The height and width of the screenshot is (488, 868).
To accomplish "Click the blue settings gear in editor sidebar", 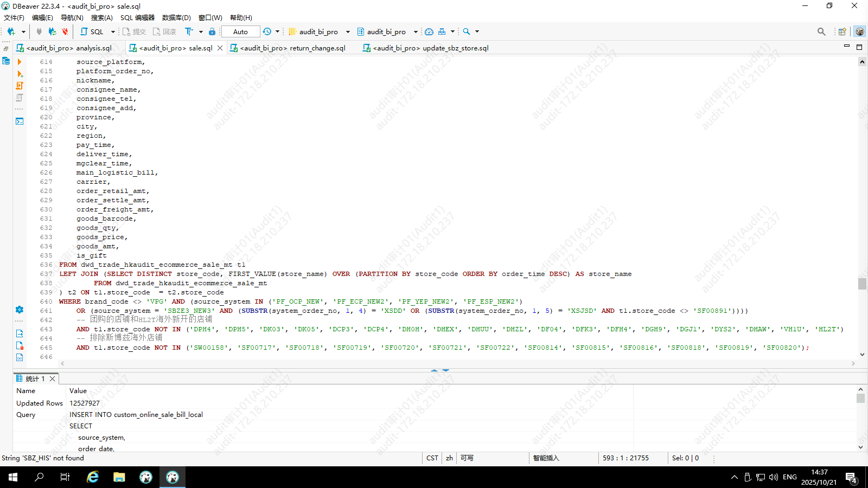I will coord(20,310).
